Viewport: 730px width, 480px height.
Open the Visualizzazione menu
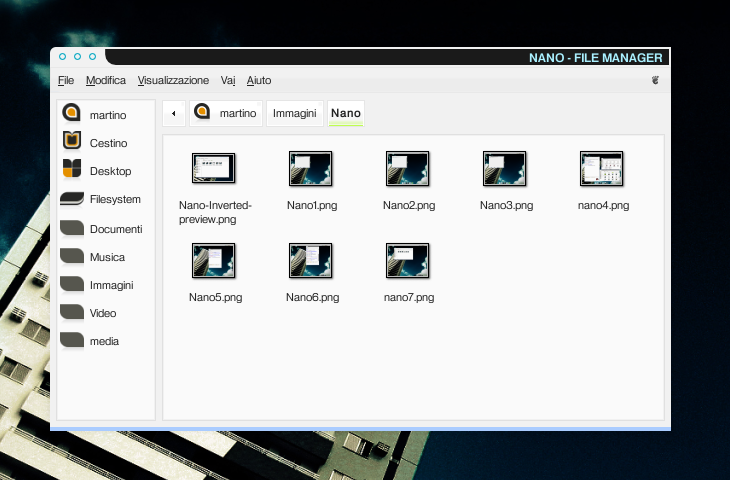coord(173,81)
